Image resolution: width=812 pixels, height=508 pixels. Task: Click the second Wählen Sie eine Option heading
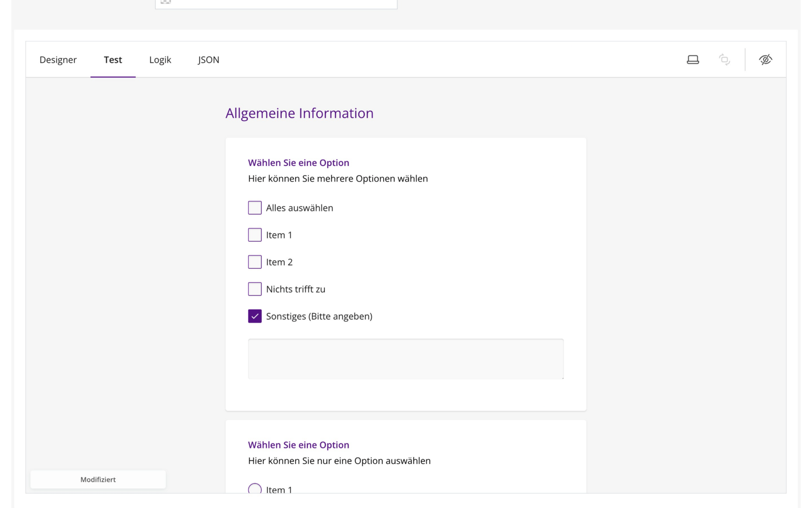298,445
